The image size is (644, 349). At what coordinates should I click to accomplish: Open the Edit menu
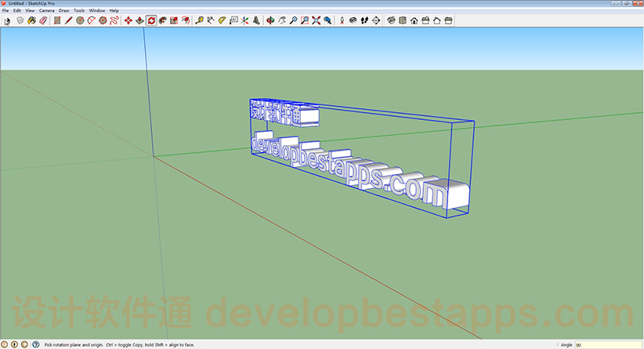click(x=16, y=11)
